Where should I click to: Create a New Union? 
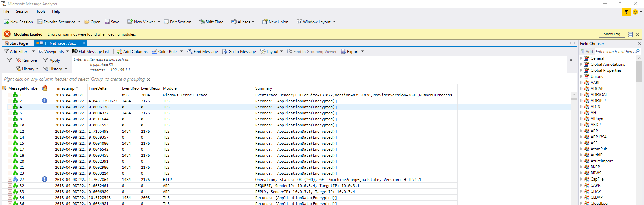[x=275, y=22]
